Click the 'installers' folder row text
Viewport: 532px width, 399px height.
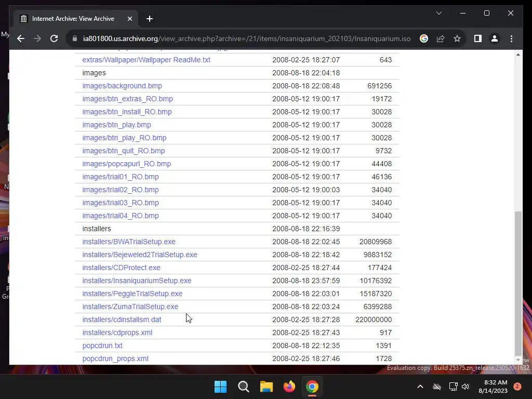pyautogui.click(x=97, y=229)
